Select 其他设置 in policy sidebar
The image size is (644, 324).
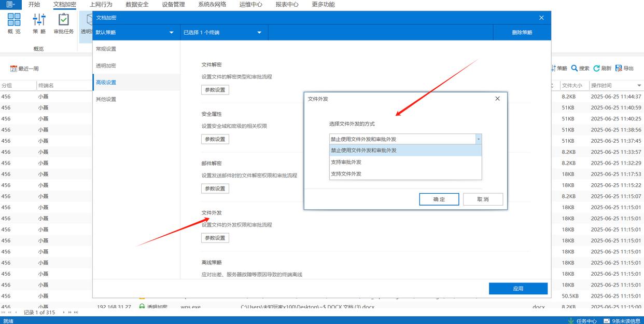[x=136, y=99]
